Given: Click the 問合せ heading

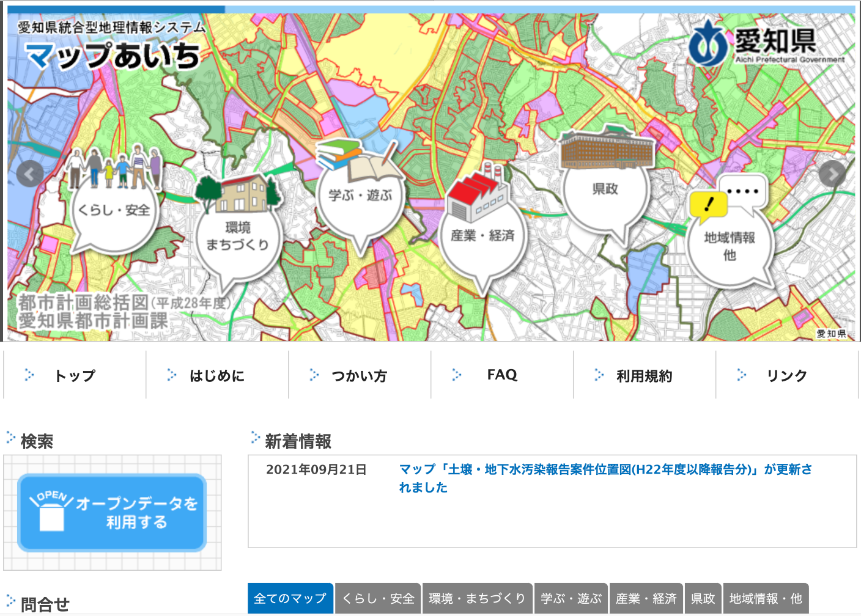Looking at the screenshot, I should click(x=45, y=604).
